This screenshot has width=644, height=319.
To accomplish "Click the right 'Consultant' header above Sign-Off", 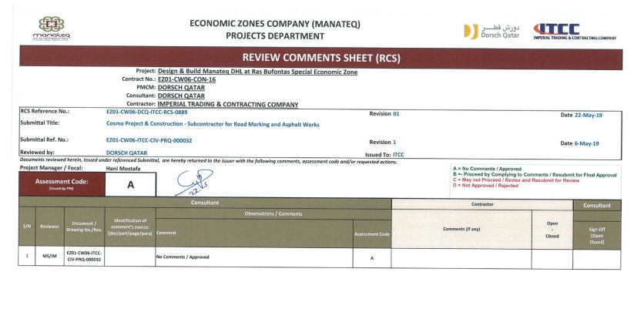I will point(597,205).
